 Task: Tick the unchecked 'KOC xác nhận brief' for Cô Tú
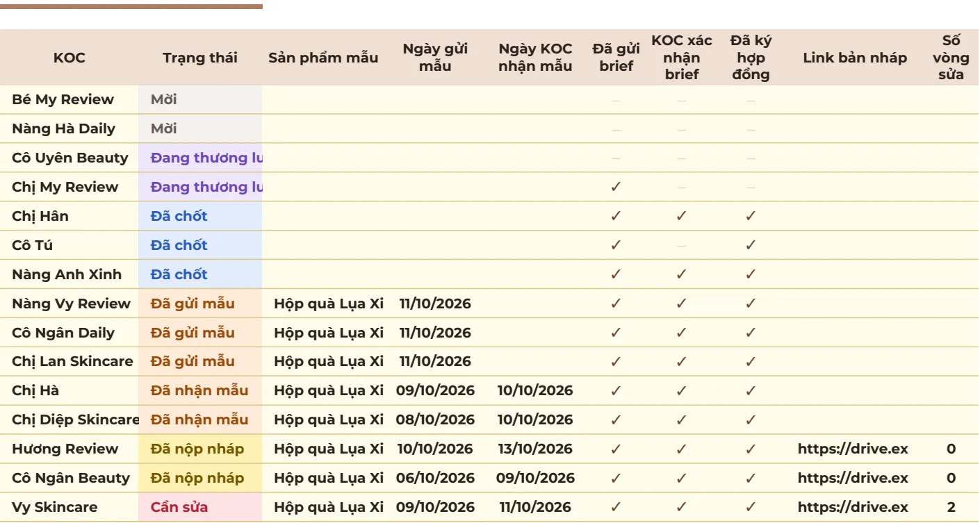(682, 245)
